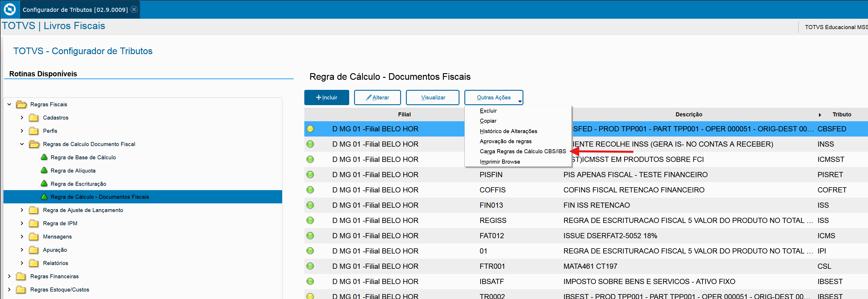The image size is (868, 299).
Task: Expand the Apuração tree node
Action: (x=22, y=250)
